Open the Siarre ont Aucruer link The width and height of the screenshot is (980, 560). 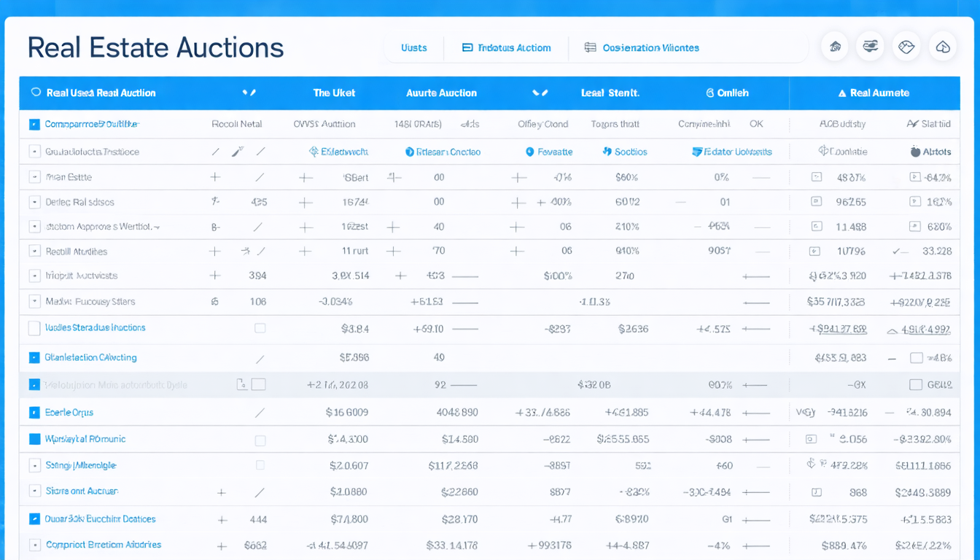tap(82, 491)
